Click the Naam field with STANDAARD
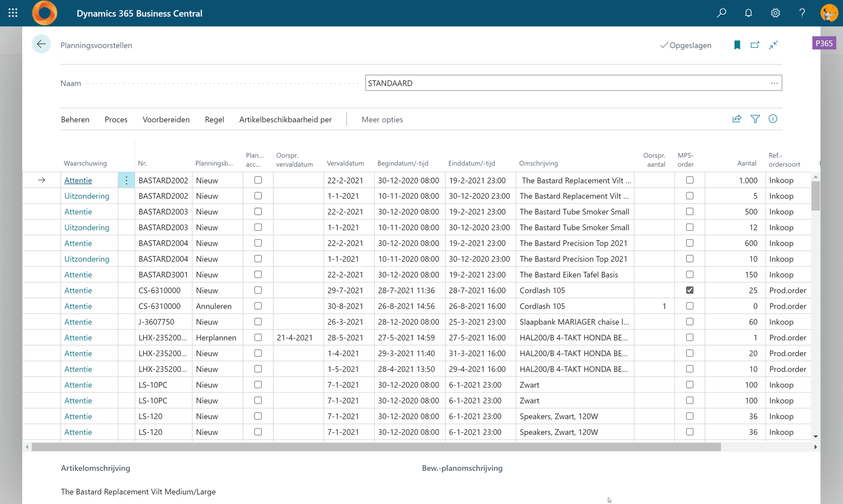 click(x=573, y=83)
